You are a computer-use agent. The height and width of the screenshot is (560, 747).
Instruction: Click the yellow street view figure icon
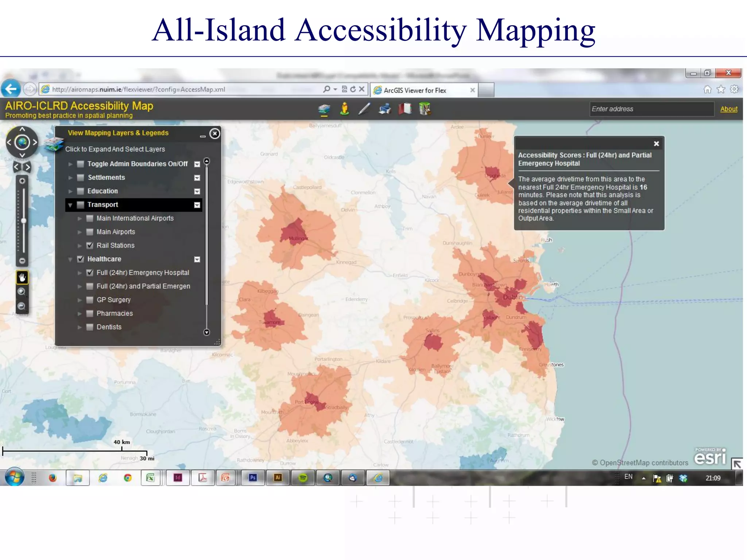[x=344, y=109]
